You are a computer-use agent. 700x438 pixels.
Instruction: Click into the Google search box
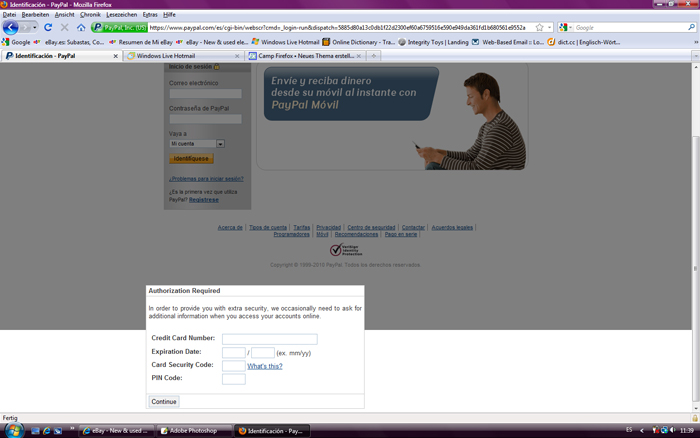tap(629, 28)
